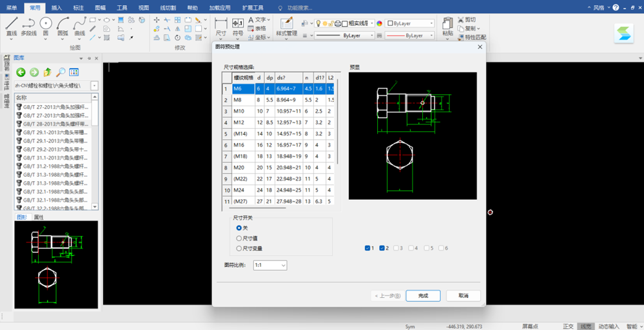
Task: Select the 尺寸变量 radio option
Action: pos(249,248)
